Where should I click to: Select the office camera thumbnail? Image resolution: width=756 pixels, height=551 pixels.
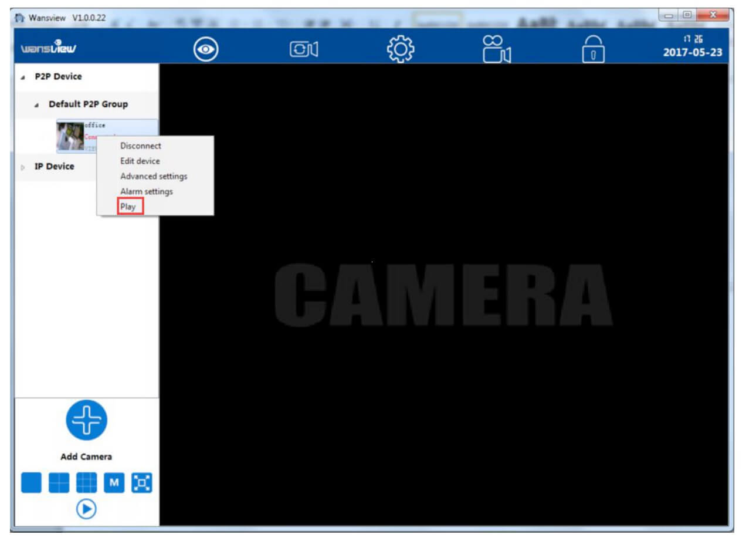point(70,136)
